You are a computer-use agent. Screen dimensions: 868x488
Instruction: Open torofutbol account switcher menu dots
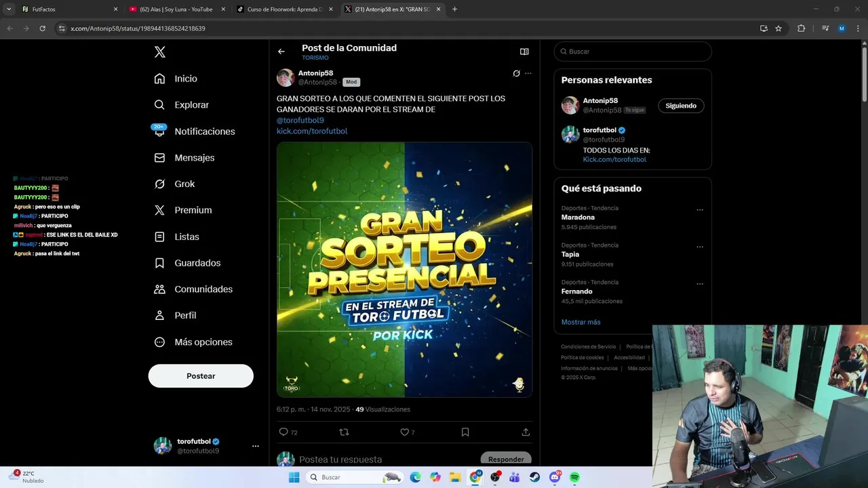point(256,446)
